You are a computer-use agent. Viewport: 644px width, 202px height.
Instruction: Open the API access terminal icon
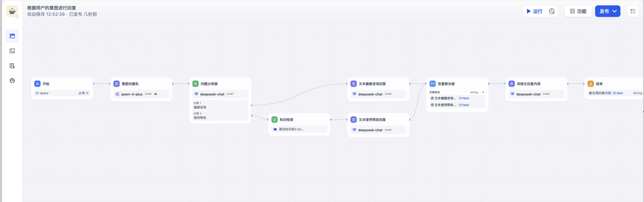12,51
